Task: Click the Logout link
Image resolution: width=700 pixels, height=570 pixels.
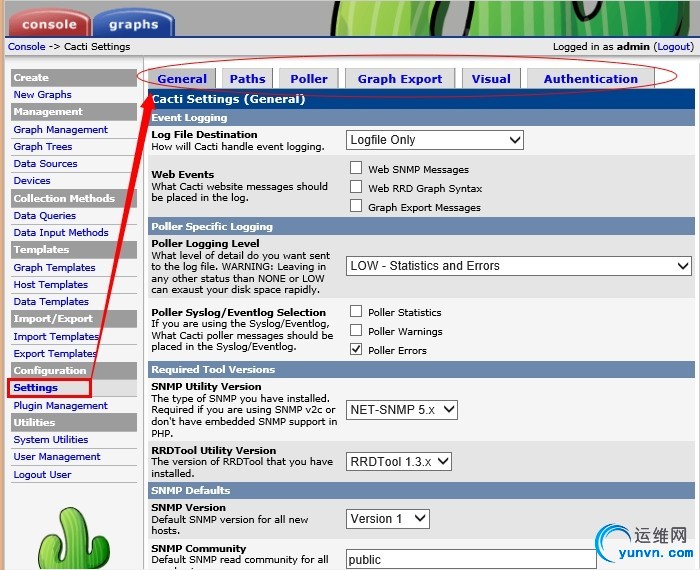Action: point(674,46)
